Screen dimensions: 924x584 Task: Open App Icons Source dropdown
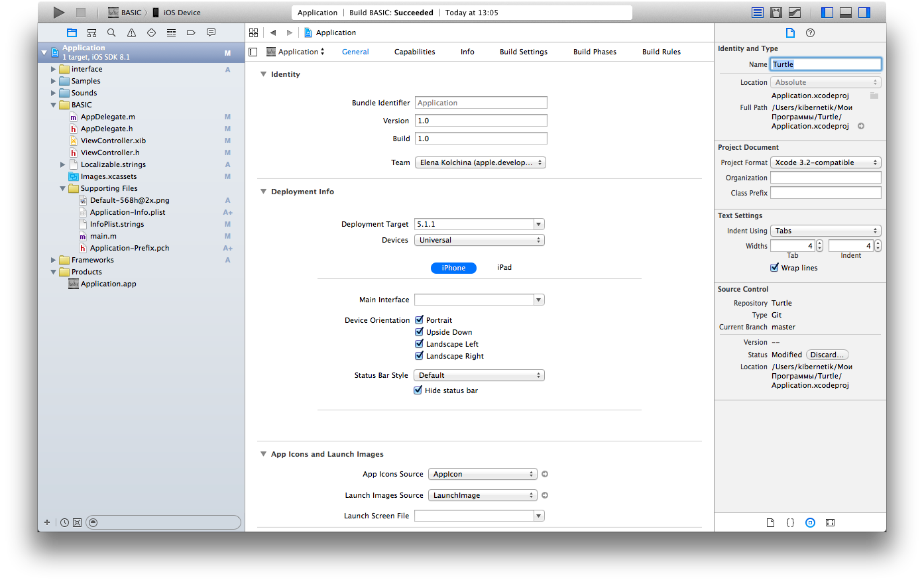click(483, 474)
